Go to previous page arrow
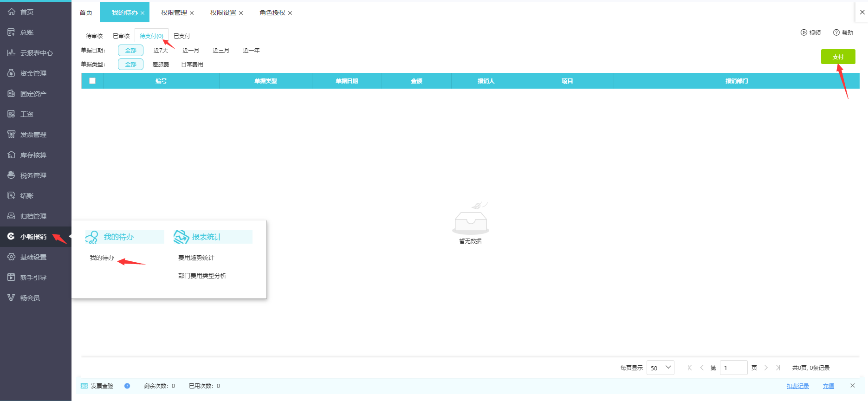The width and height of the screenshot is (868, 401). click(702, 368)
